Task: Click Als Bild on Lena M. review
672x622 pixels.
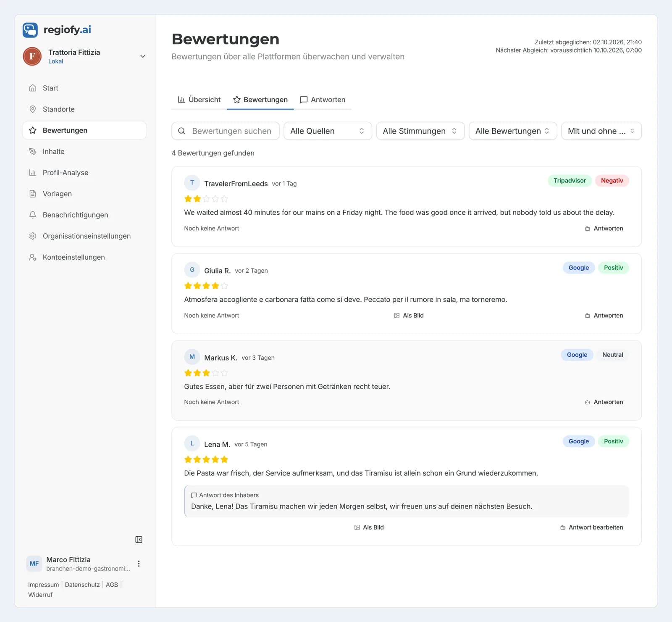Action: click(369, 527)
